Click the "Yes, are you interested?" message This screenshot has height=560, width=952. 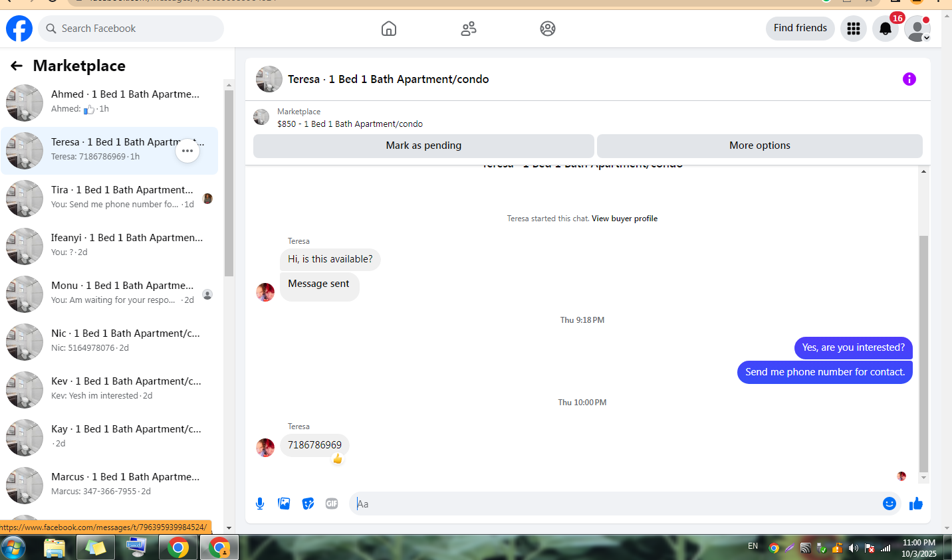pyautogui.click(x=854, y=347)
